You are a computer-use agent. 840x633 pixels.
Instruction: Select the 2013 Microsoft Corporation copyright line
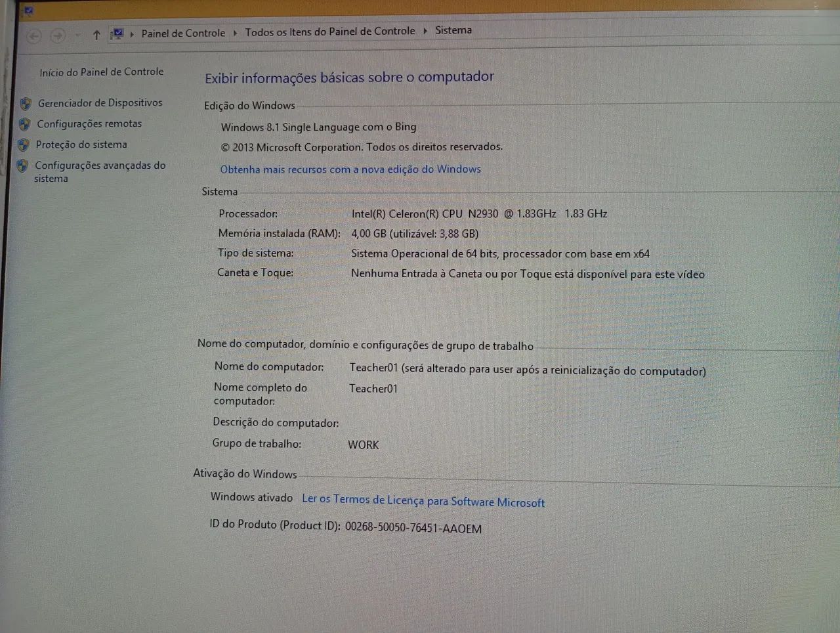coord(362,147)
